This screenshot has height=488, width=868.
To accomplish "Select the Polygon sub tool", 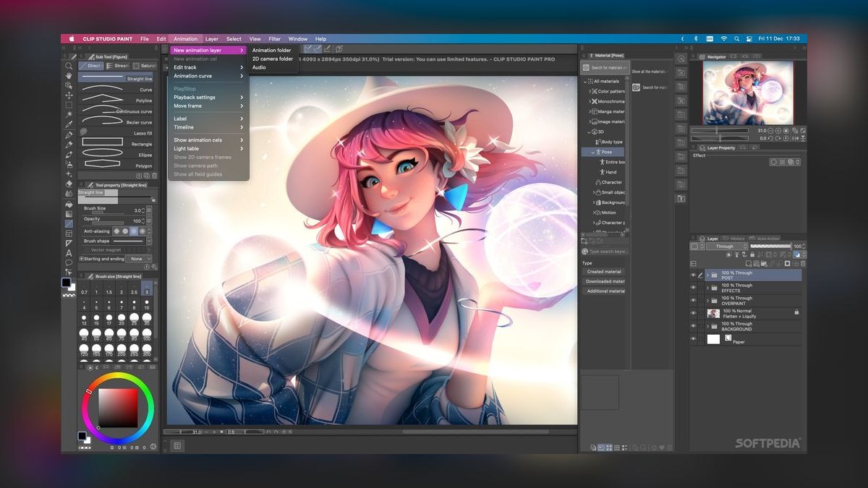I will (x=116, y=165).
